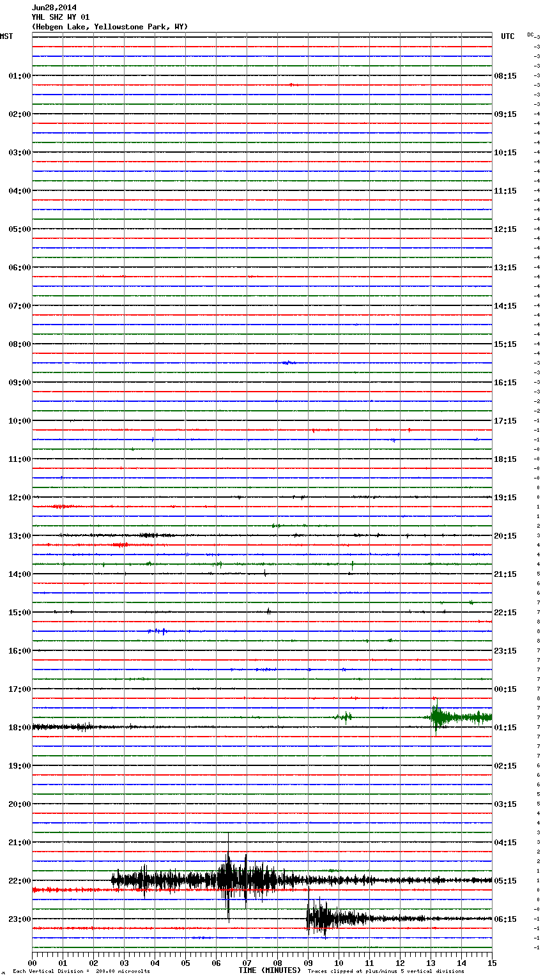Click the UTC timezone header
The image size is (543, 980).
[x=507, y=36]
